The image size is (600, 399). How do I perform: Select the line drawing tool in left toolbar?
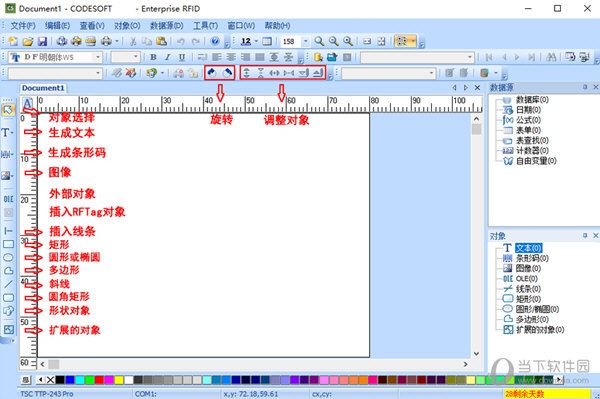tap(8, 231)
